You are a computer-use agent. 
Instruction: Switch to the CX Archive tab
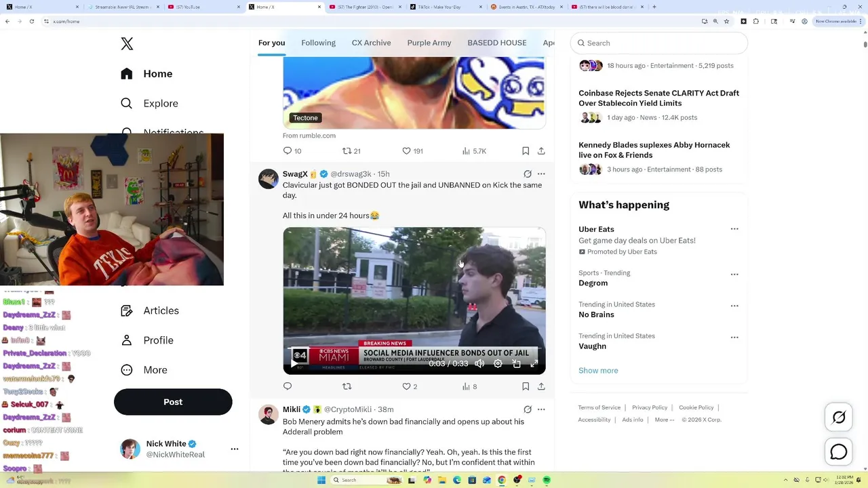click(371, 43)
